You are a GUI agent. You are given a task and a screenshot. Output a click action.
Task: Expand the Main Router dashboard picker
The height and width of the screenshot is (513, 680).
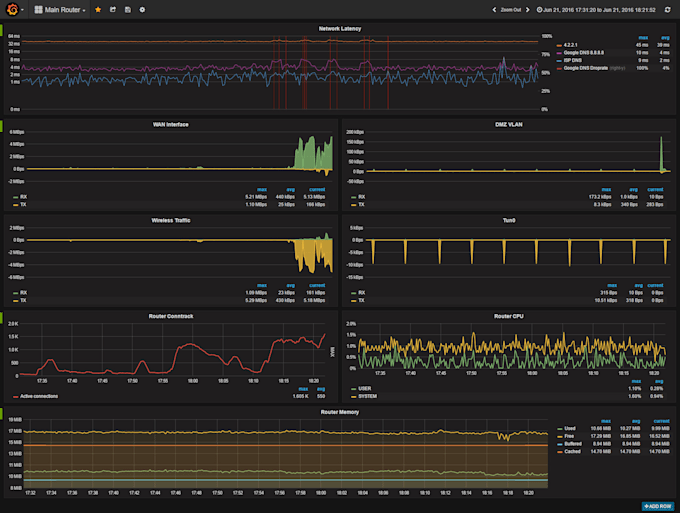[x=60, y=10]
